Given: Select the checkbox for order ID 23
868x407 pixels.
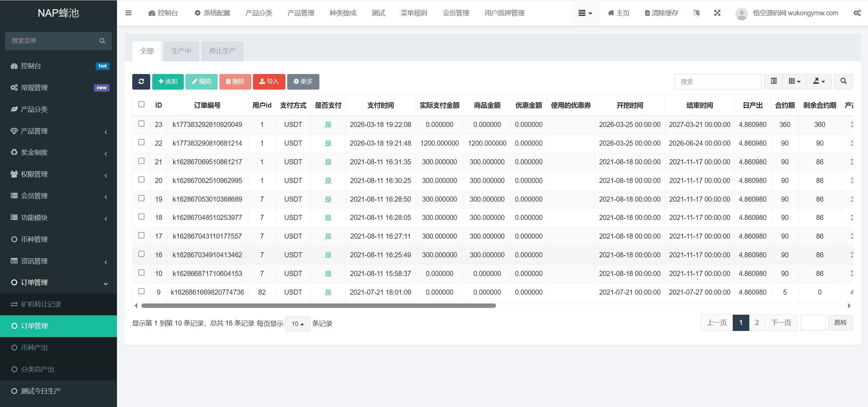Looking at the screenshot, I should 141,124.
